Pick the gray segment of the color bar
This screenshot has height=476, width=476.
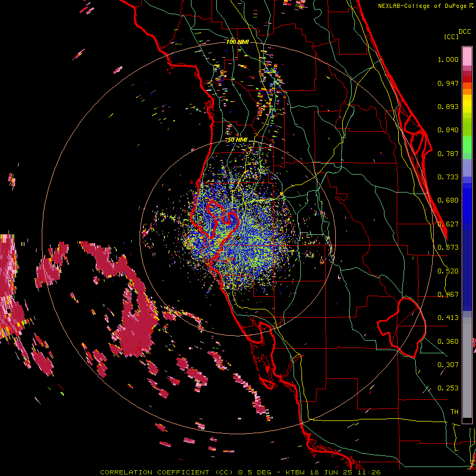(467, 368)
